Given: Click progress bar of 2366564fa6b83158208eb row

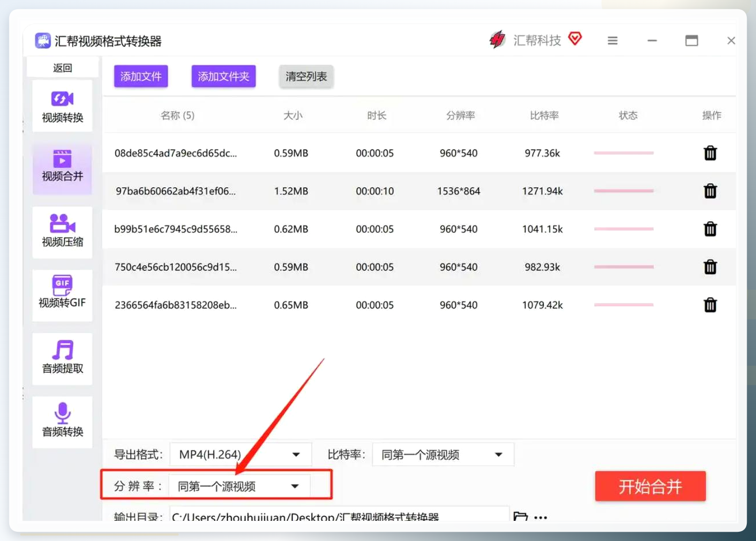Looking at the screenshot, I should [x=623, y=305].
